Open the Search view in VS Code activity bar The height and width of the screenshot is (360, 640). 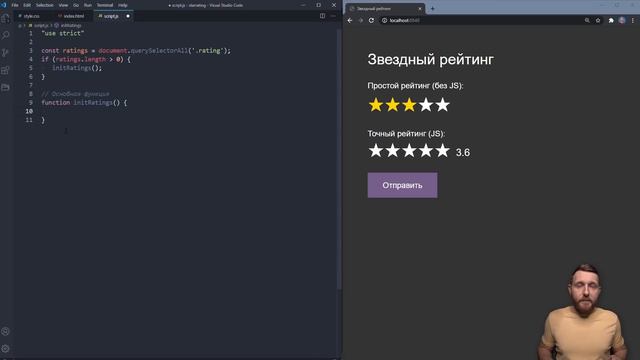(5, 36)
